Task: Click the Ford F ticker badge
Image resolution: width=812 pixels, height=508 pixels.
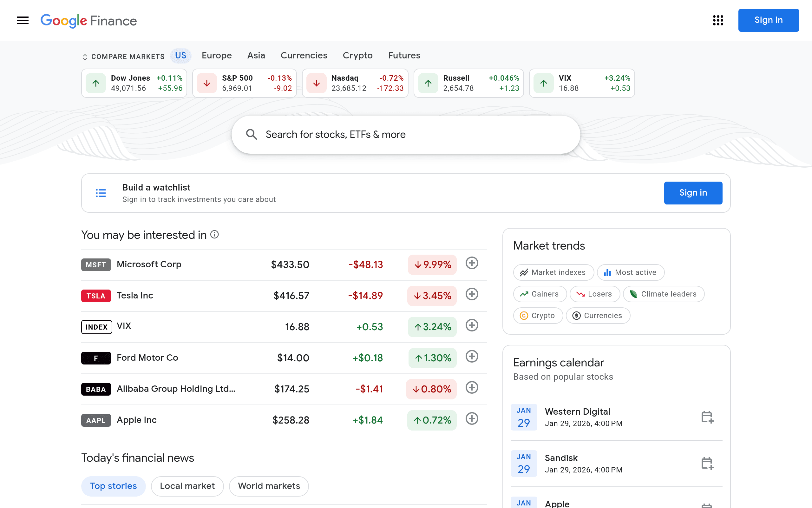Action: pos(96,358)
